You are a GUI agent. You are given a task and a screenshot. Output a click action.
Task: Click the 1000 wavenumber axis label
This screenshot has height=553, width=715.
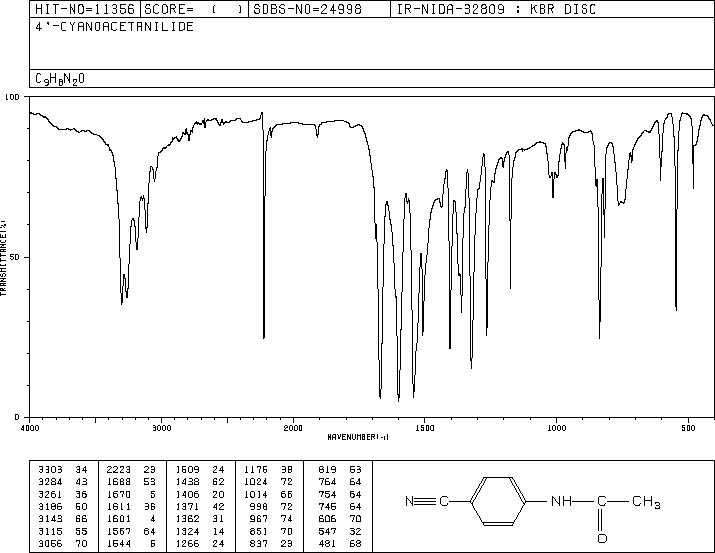click(556, 428)
